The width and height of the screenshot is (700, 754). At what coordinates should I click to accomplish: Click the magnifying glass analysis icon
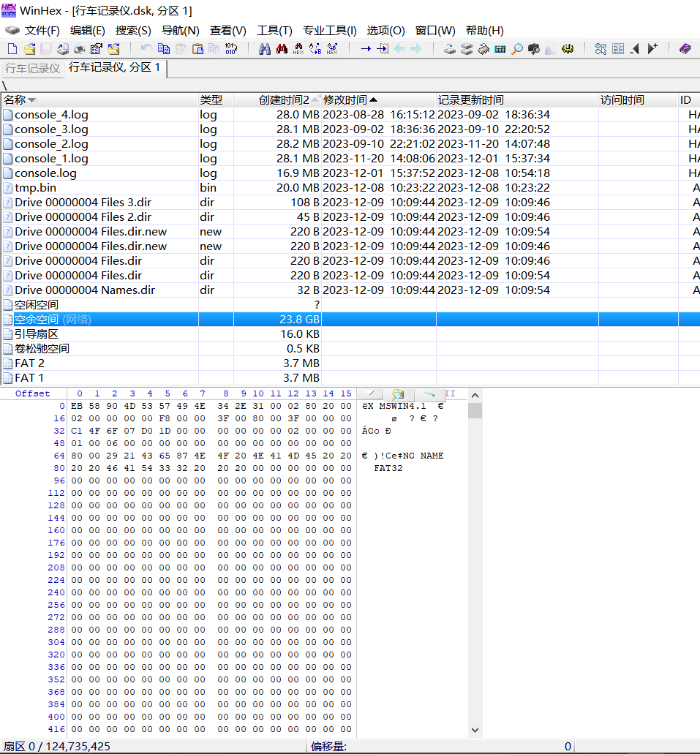pos(517,48)
